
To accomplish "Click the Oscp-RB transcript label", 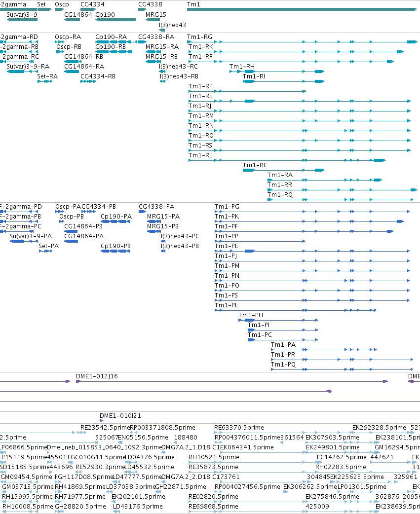I will 69,46.
